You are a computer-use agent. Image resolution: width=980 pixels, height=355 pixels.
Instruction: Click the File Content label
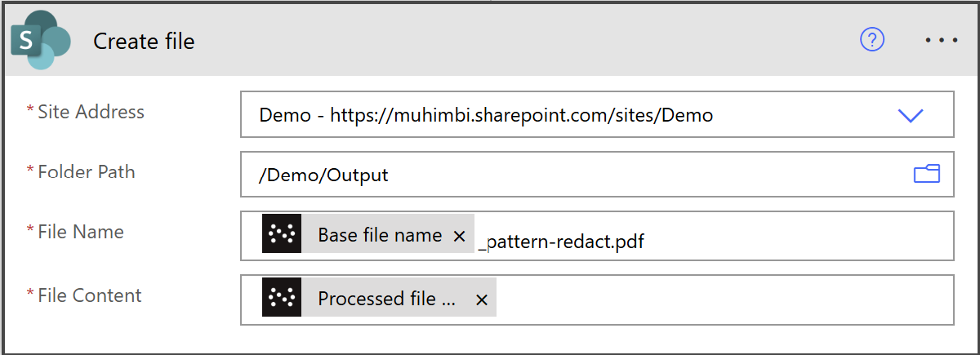pyautogui.click(x=90, y=295)
